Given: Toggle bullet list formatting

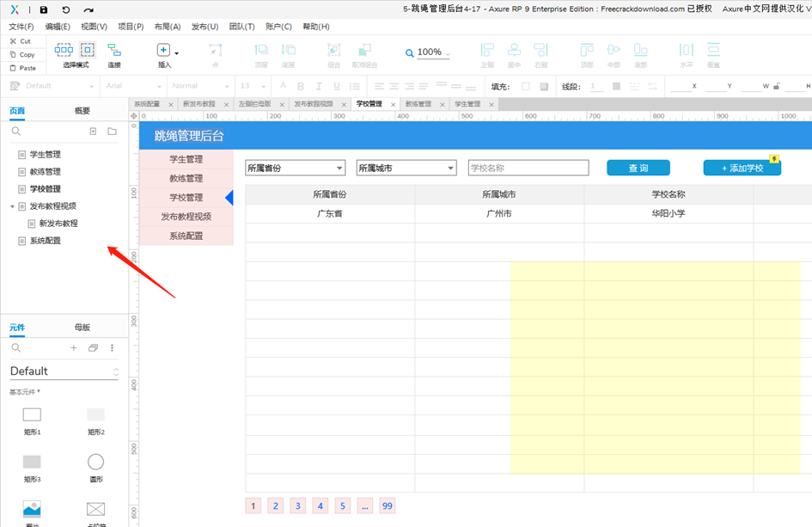Looking at the screenshot, I should 355,86.
